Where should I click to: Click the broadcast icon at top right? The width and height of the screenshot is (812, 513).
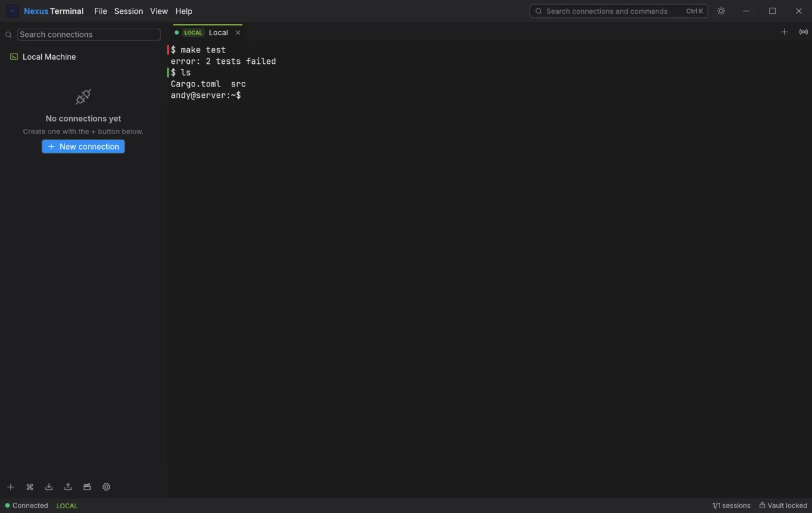[804, 32]
